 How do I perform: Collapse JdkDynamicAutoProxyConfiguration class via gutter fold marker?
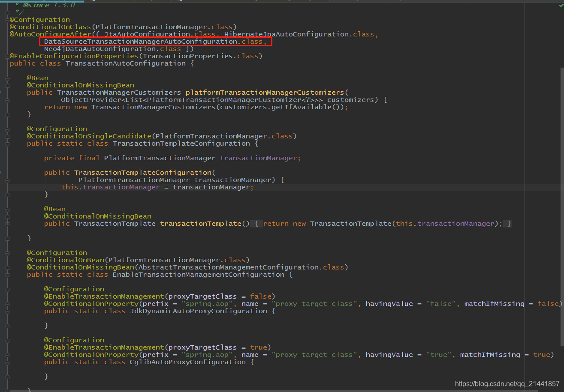pyautogui.click(x=7, y=311)
